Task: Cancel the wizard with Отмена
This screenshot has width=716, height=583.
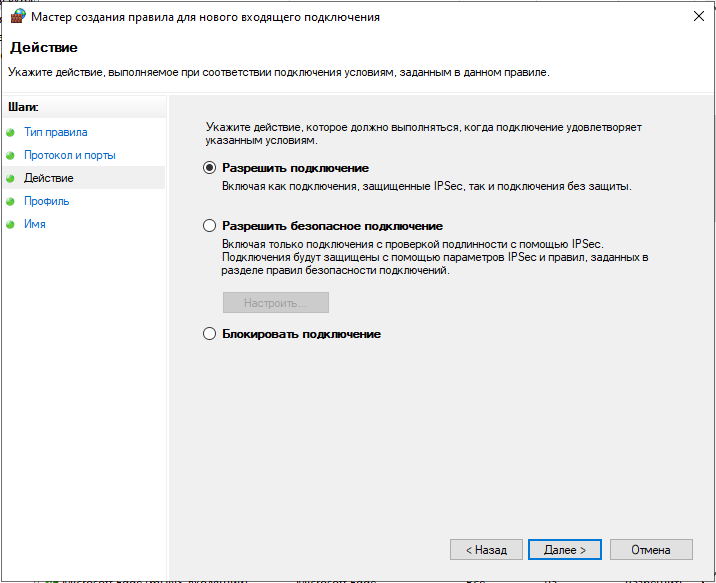Action: [650, 550]
